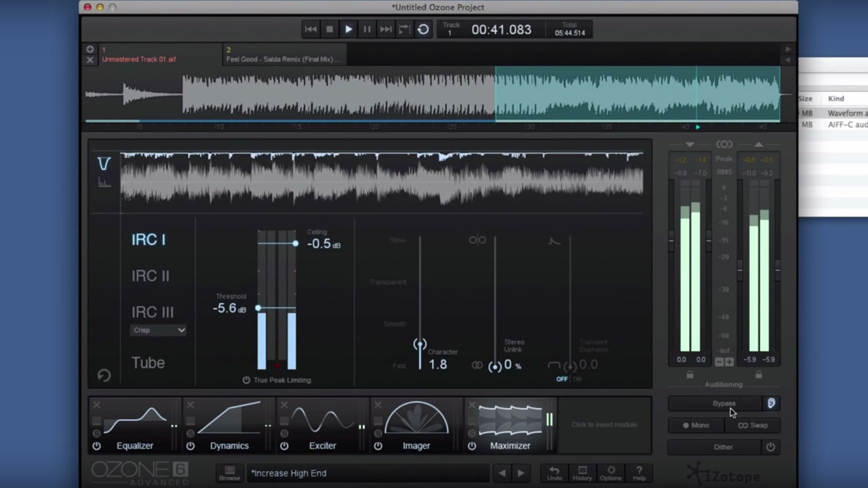Remove the Imager module with its X
Screen dimensions: 868x488
(378, 405)
